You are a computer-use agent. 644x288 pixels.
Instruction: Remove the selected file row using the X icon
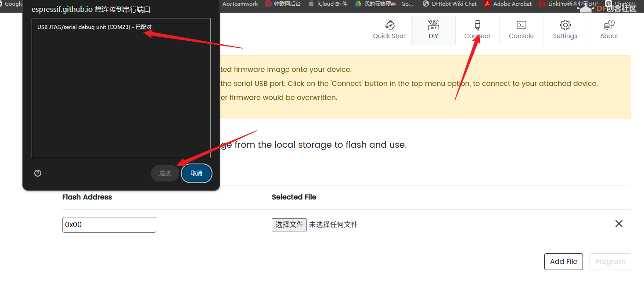(x=619, y=224)
